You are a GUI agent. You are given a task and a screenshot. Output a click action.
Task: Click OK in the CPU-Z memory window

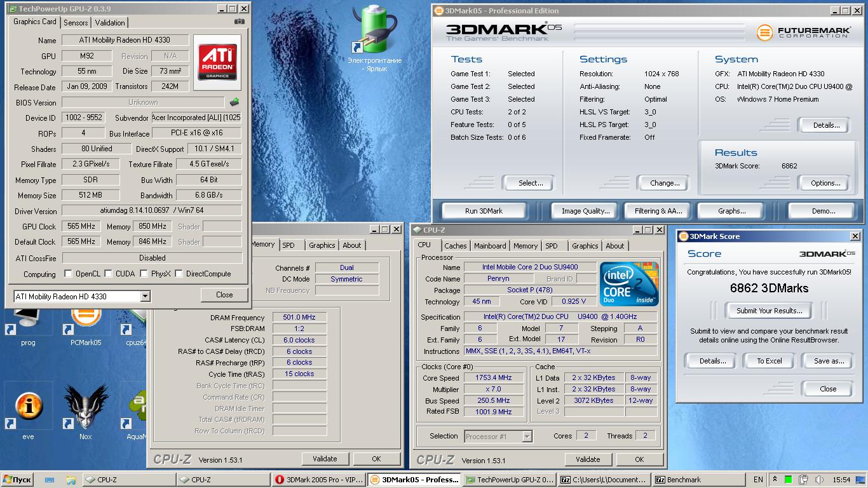click(x=376, y=459)
